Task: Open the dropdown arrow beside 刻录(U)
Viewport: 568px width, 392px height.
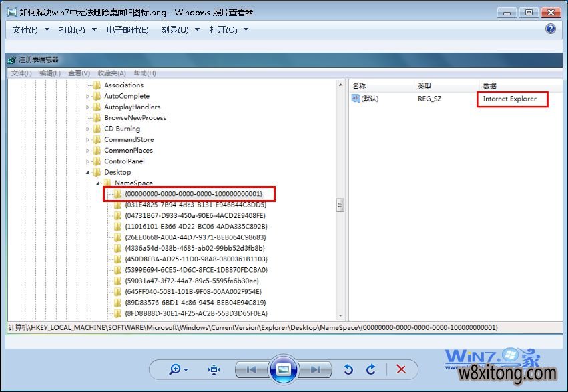Action: (x=197, y=29)
